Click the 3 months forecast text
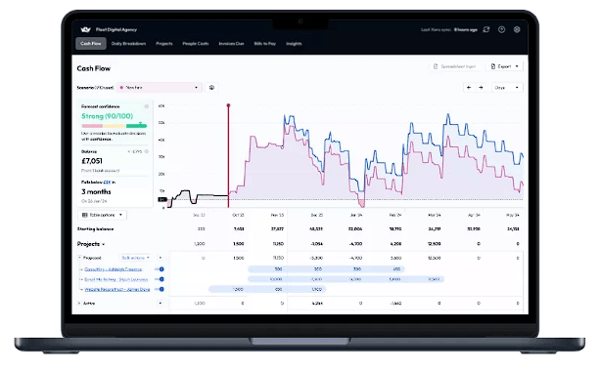Screen dimensions: 600x369 pyautogui.click(x=96, y=192)
